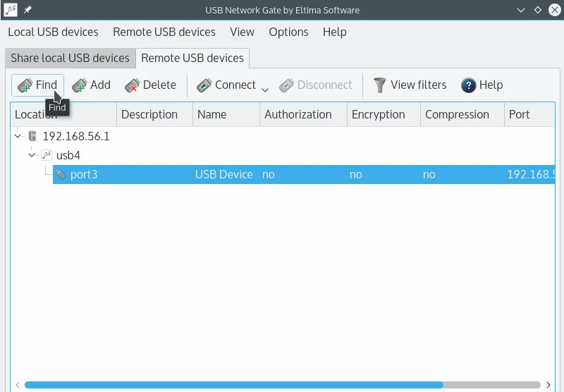Select the usb4 hub row
Screen dimensions: 564x392
(x=283, y=155)
